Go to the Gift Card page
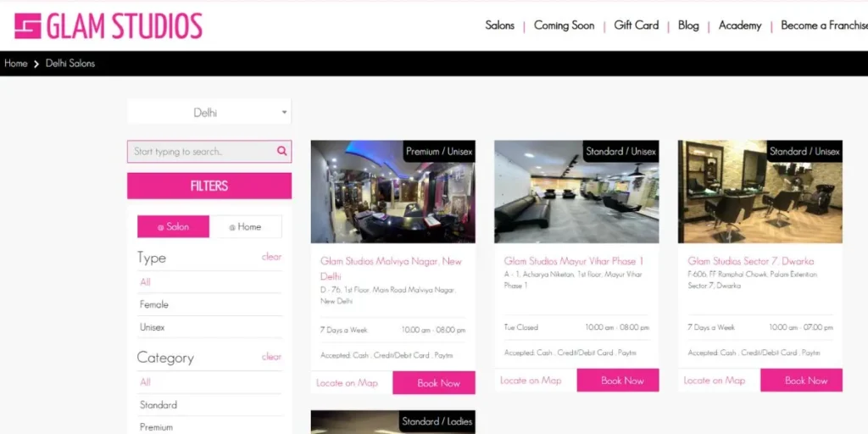 point(636,25)
